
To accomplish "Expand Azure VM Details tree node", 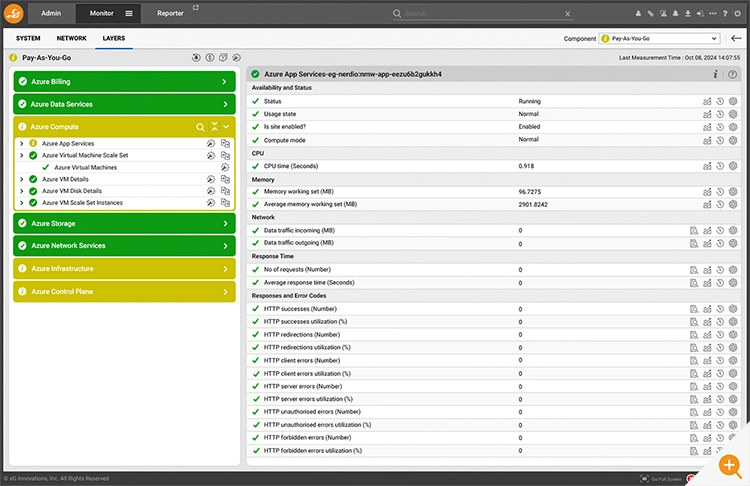I will coord(21,179).
